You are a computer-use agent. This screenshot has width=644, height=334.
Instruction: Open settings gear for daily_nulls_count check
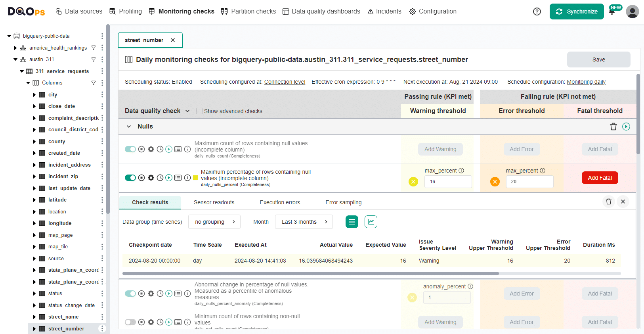click(151, 149)
